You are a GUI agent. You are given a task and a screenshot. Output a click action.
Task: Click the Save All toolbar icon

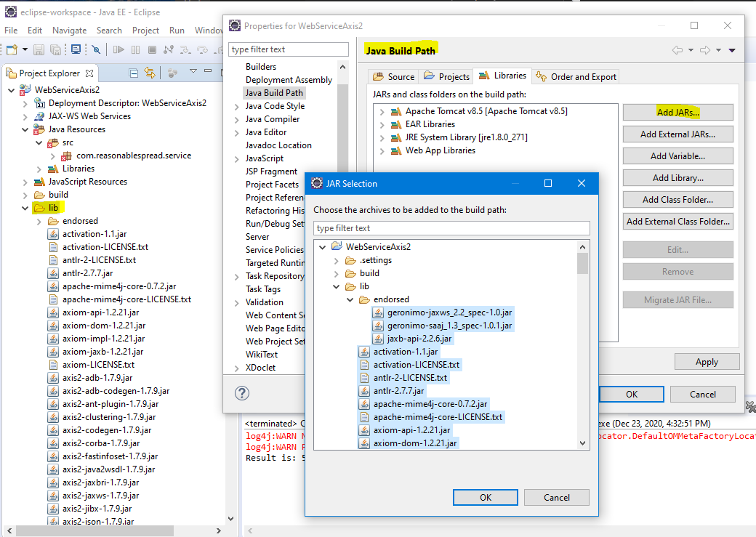[x=56, y=49]
